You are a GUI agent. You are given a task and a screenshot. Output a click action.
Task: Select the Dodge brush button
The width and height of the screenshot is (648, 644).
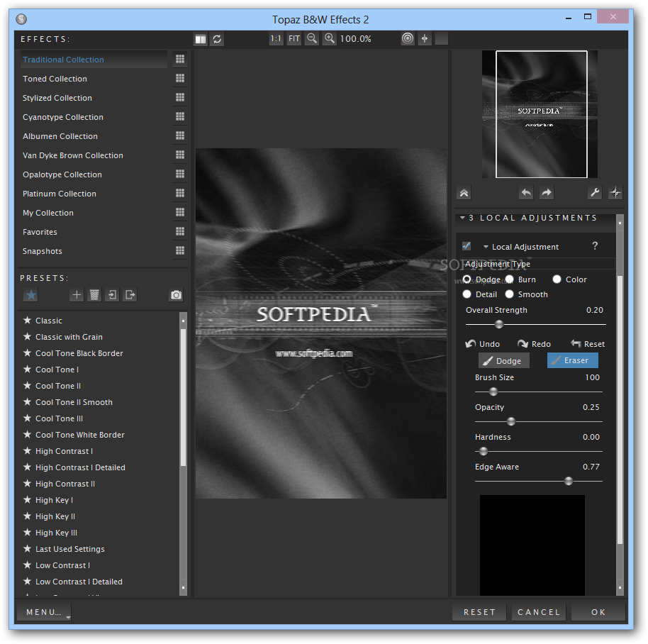504,360
